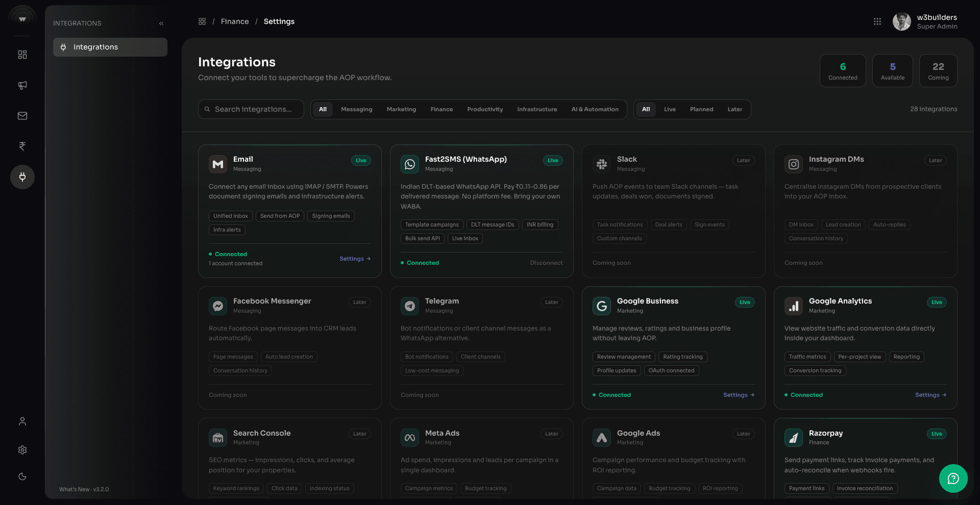
Task: Click the Settings breadcrumb
Action: (x=279, y=21)
